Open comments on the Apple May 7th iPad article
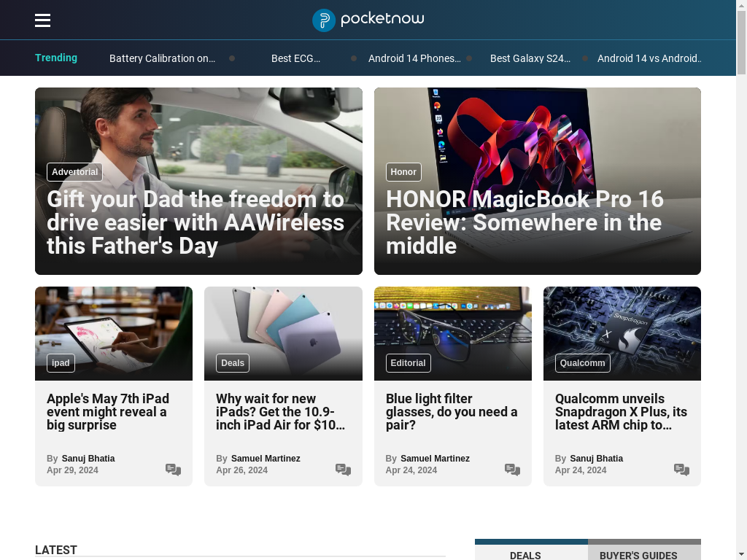 click(173, 470)
